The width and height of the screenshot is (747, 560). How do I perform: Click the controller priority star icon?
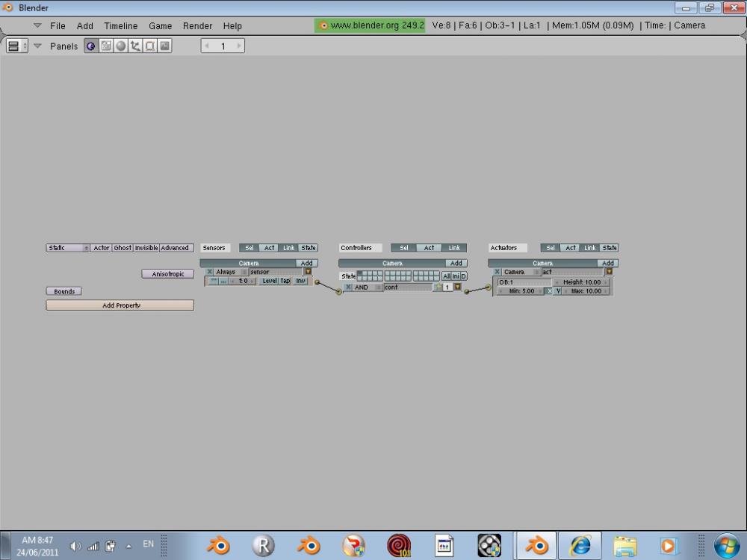[438, 287]
